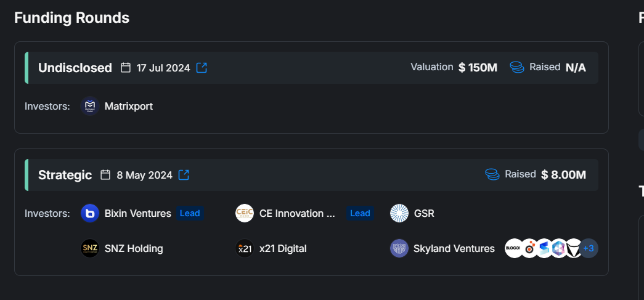Click the Lead badge beside Bixin Ventures
Viewport: 644px width, 300px height.
click(x=190, y=213)
